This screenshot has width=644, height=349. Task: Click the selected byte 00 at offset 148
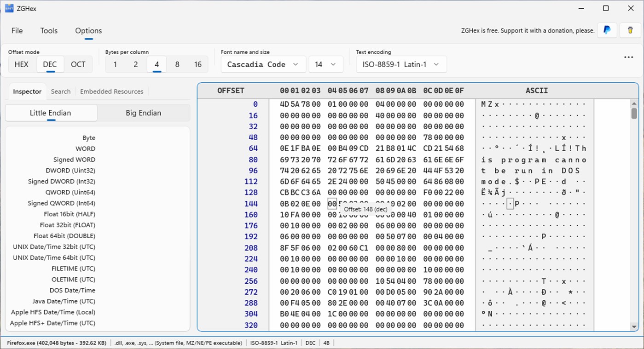coord(332,204)
